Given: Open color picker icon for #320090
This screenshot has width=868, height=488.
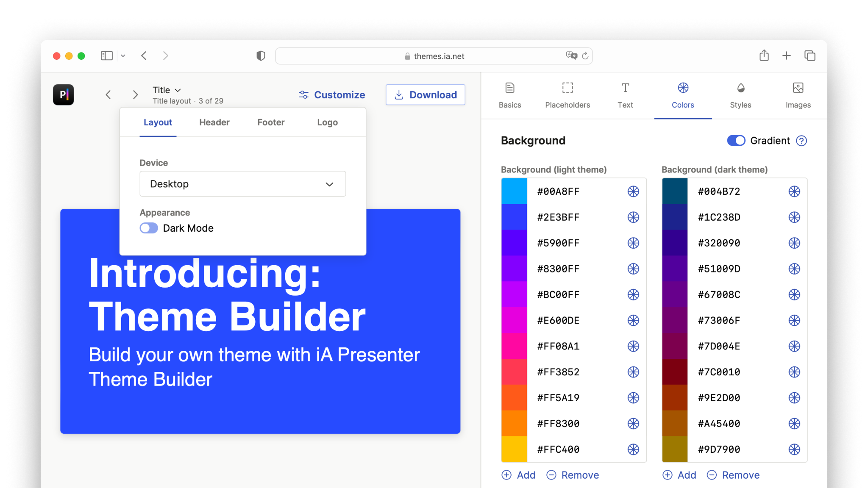Looking at the screenshot, I should pos(794,243).
